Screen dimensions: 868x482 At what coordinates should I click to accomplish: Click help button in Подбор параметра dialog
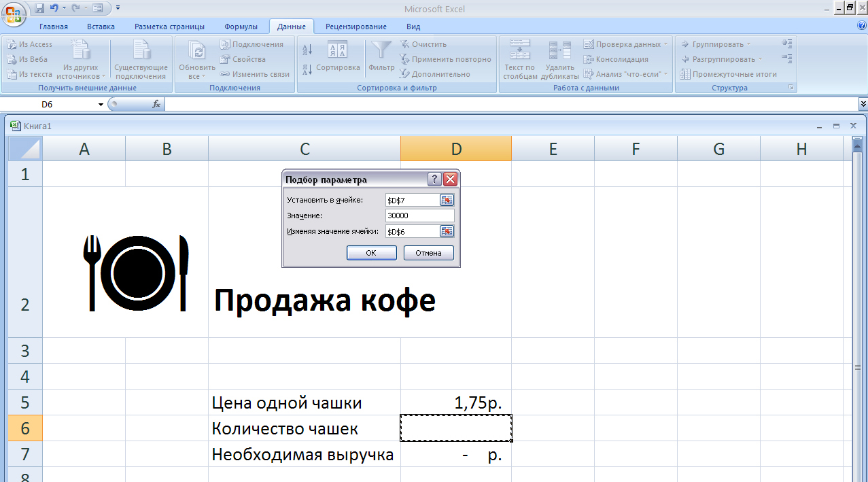[434, 179]
